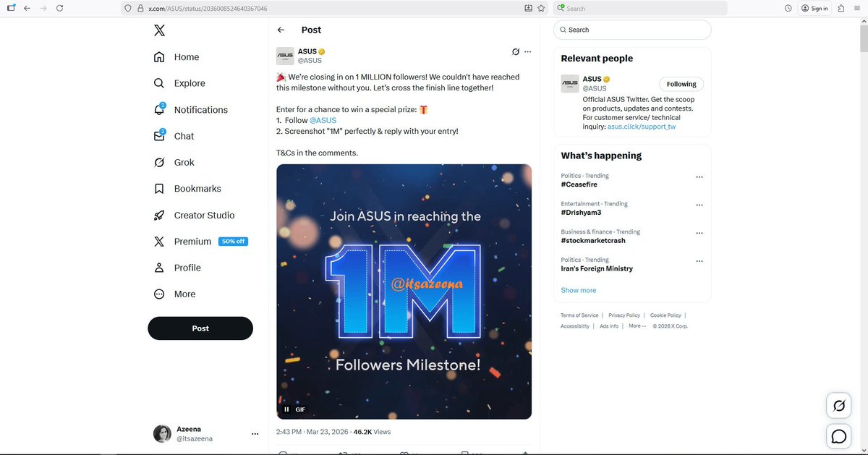Reload the page
The height and width of the screenshot is (455, 868).
59,8
